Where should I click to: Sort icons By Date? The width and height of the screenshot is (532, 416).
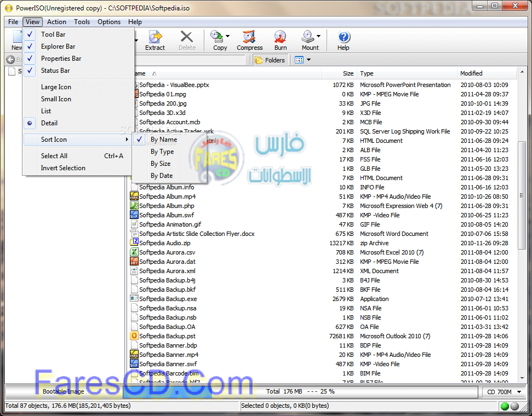coord(169,176)
